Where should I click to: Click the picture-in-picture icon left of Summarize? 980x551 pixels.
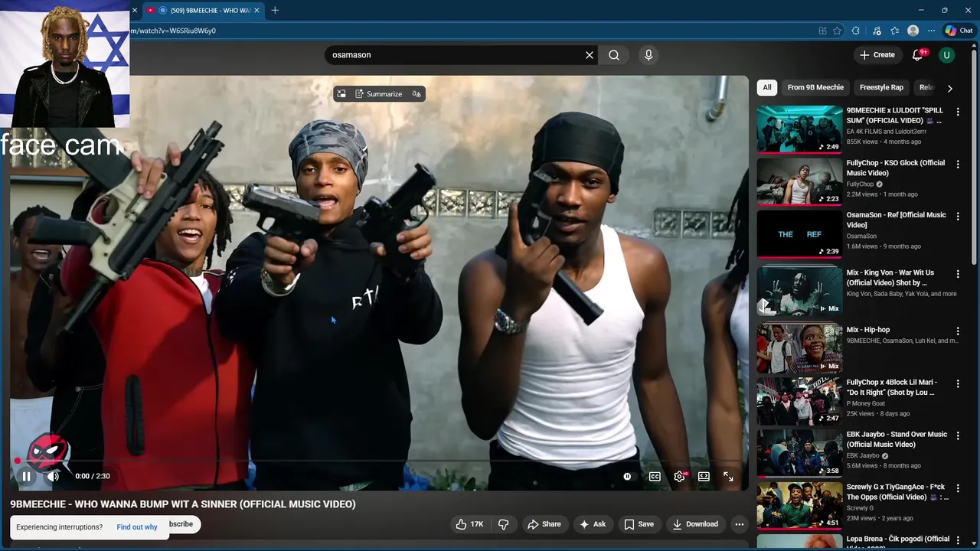341,94
